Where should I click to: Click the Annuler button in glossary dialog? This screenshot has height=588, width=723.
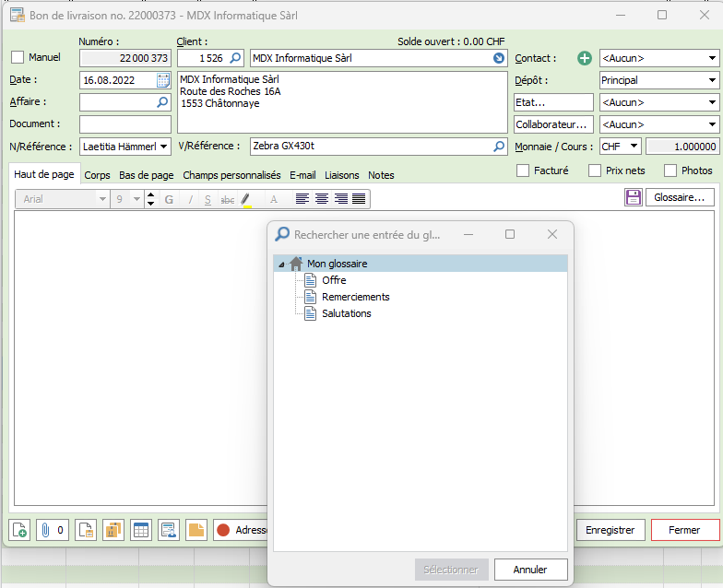(x=530, y=570)
